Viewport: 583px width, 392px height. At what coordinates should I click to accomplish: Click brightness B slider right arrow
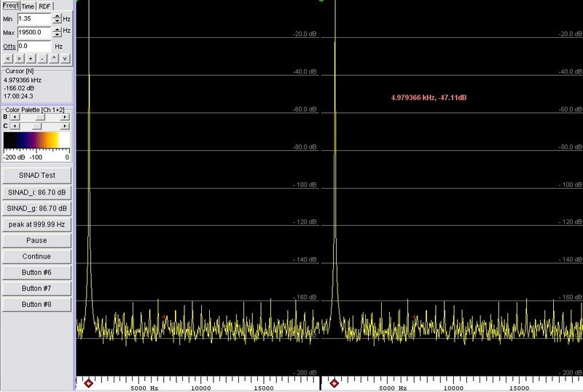65,117
